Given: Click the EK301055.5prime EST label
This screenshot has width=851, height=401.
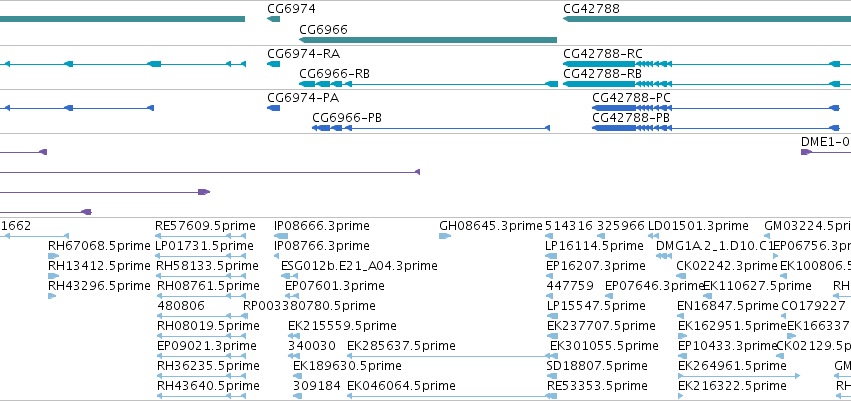Looking at the screenshot, I should pyautogui.click(x=605, y=346).
